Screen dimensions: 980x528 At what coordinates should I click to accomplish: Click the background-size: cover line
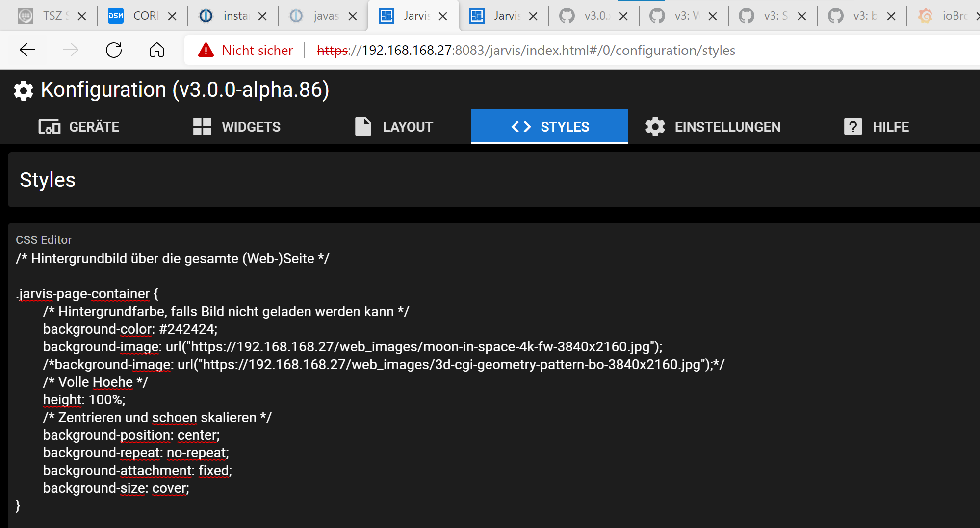point(116,488)
